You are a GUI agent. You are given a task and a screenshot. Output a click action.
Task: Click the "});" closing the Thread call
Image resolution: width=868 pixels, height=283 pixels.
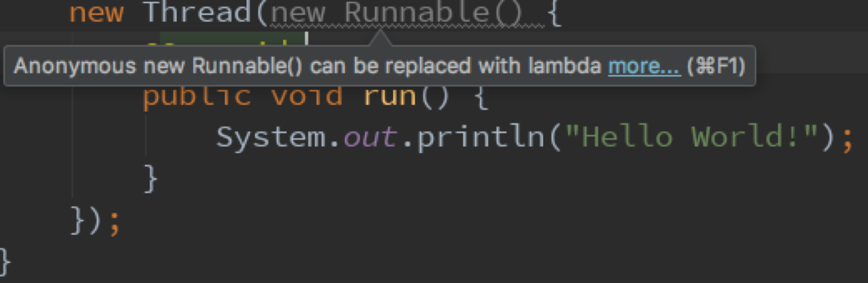pyautogui.click(x=95, y=221)
